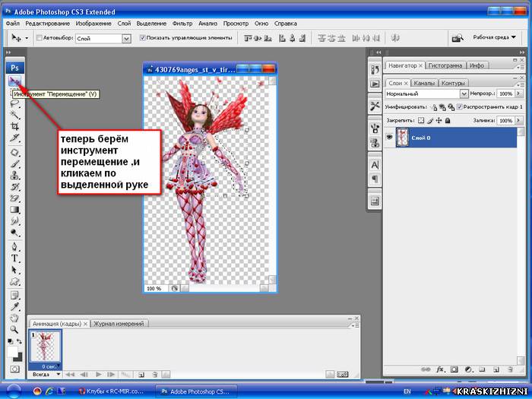Open the Файл menu
532x399 pixels.
(x=13, y=24)
